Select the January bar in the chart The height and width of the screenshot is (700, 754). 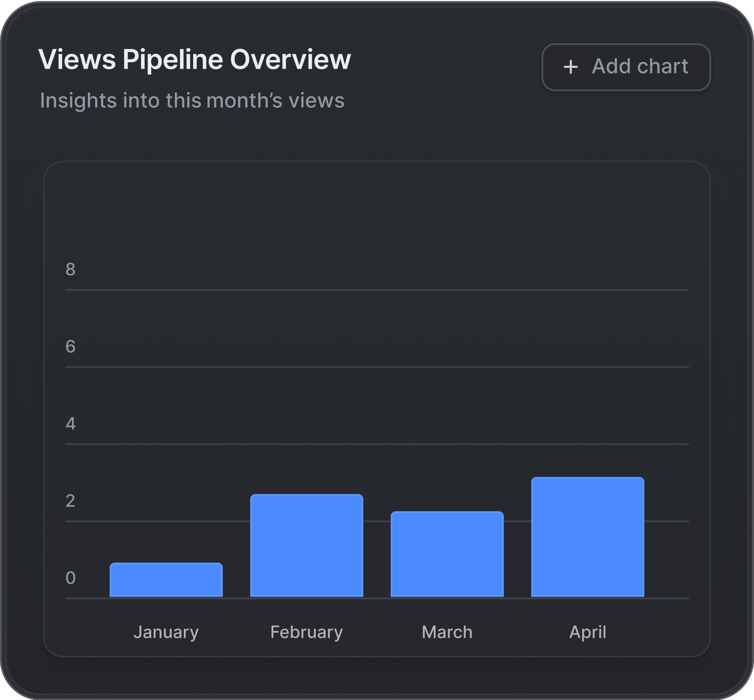coord(166,580)
